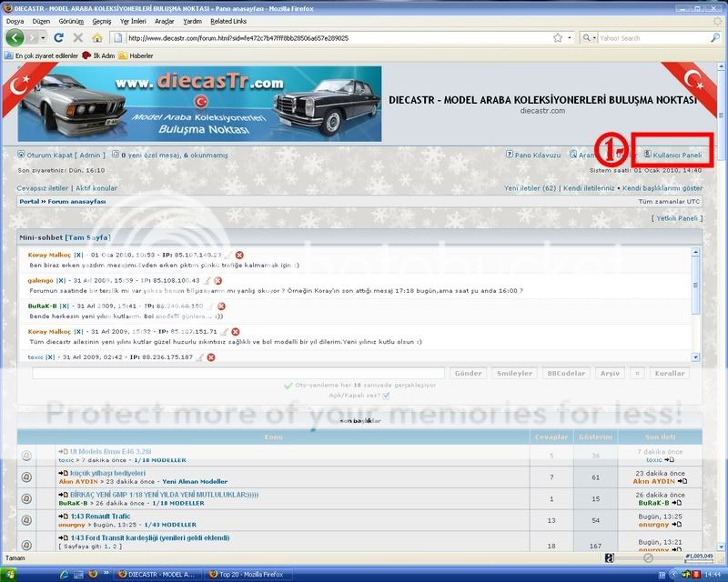Click the BBCodelar button
728x582 pixels.
pos(566,374)
